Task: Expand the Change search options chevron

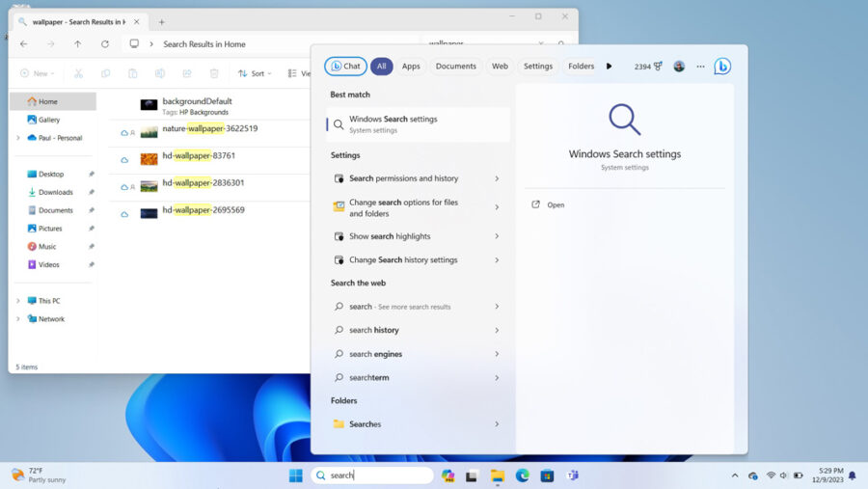Action: 497,207
